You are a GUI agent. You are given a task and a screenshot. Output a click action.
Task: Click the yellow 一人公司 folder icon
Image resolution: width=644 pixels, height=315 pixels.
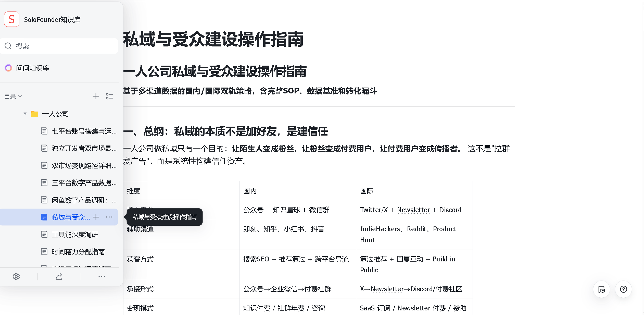pyautogui.click(x=35, y=114)
